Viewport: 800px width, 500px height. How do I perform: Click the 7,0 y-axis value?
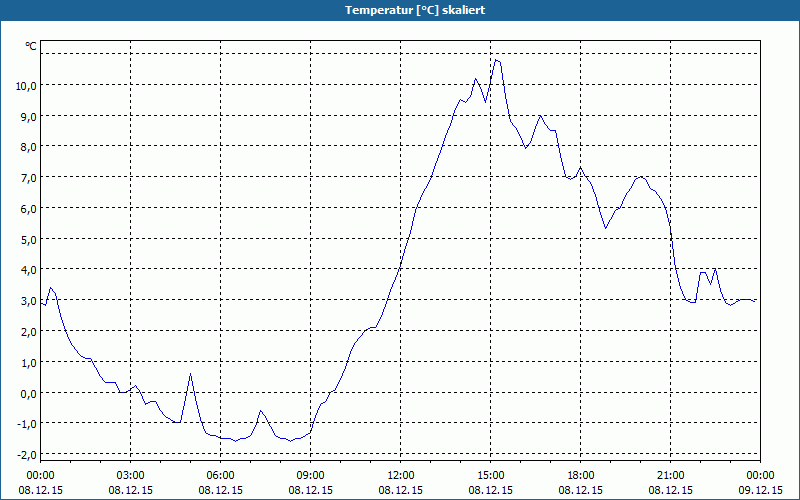pyautogui.click(x=29, y=178)
